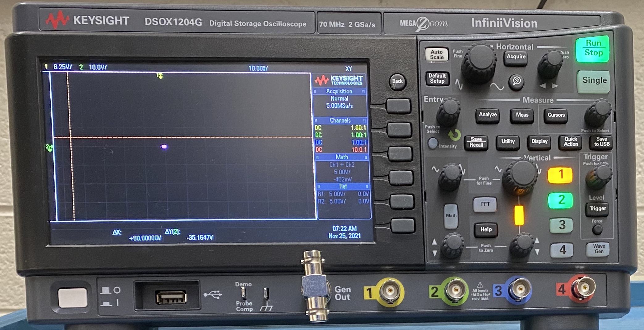Click the Math panel header on screen
Viewport: 644px width, 330px height.
[x=341, y=157]
